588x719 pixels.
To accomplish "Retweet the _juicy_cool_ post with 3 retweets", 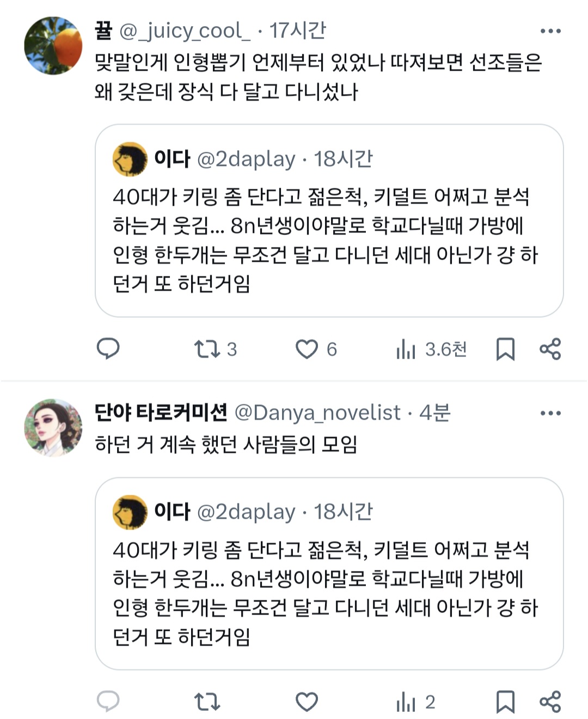I will pyautogui.click(x=216, y=349).
